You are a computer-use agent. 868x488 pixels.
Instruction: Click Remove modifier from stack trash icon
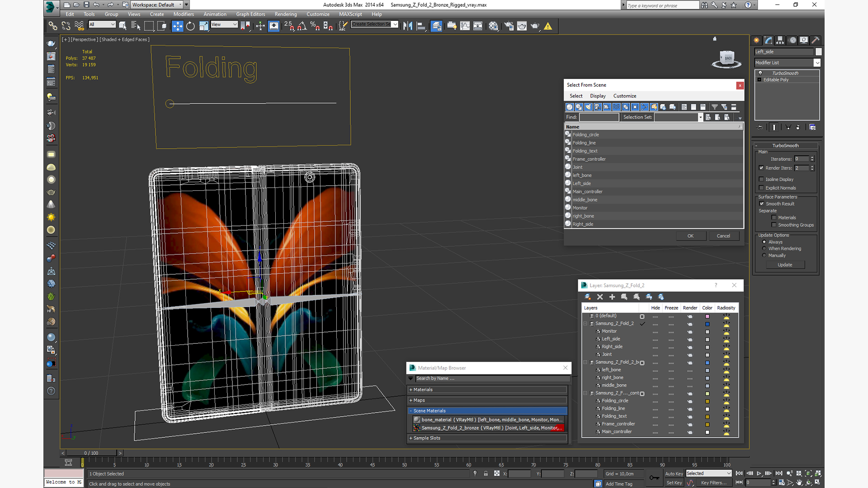tap(798, 127)
